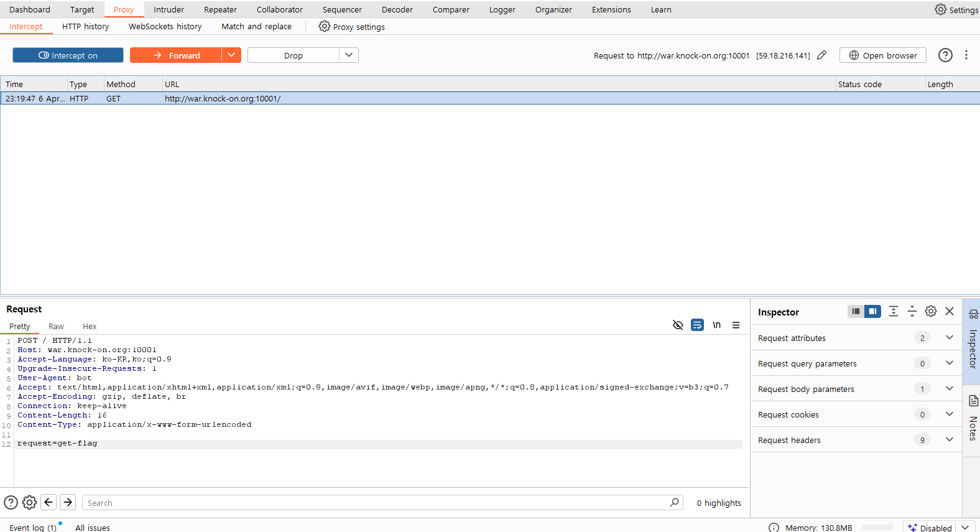Open the Repeater tab
This screenshot has width=980, height=532.
pyautogui.click(x=220, y=9)
